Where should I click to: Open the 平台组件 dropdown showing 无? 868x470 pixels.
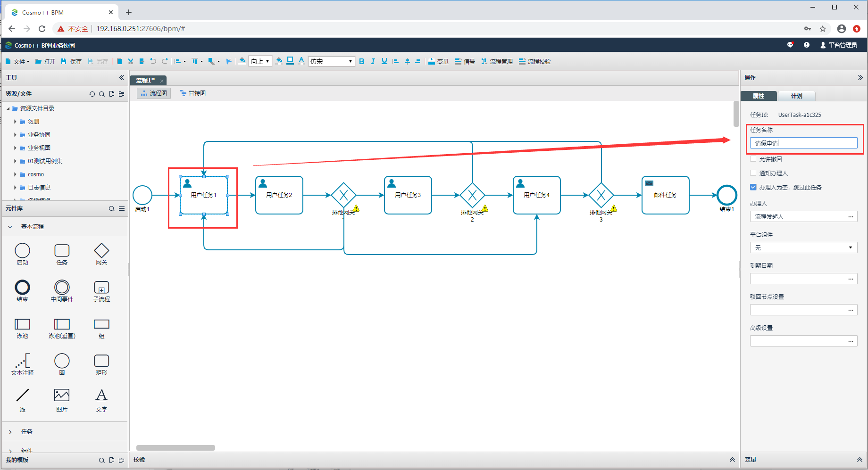coord(804,247)
